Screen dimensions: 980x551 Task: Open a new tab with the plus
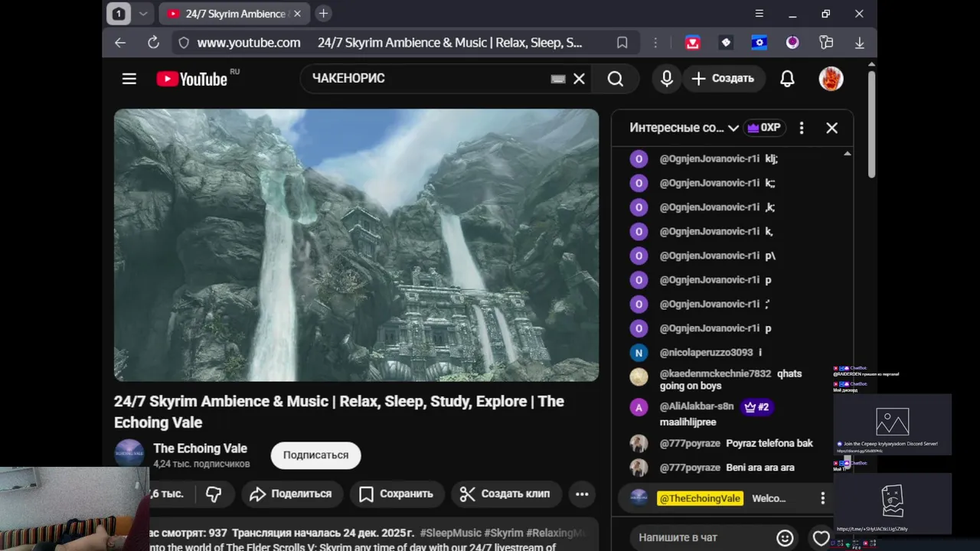tap(323, 14)
